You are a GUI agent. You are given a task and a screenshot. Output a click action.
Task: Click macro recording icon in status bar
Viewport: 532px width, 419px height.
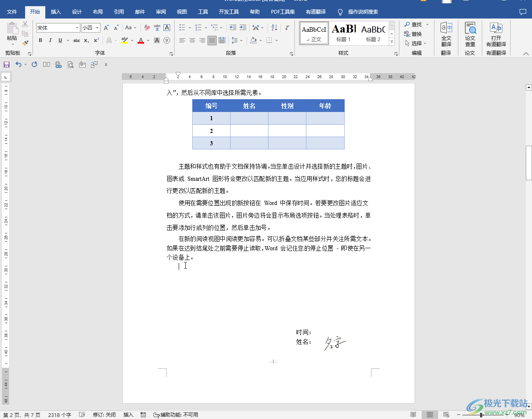tap(143, 415)
